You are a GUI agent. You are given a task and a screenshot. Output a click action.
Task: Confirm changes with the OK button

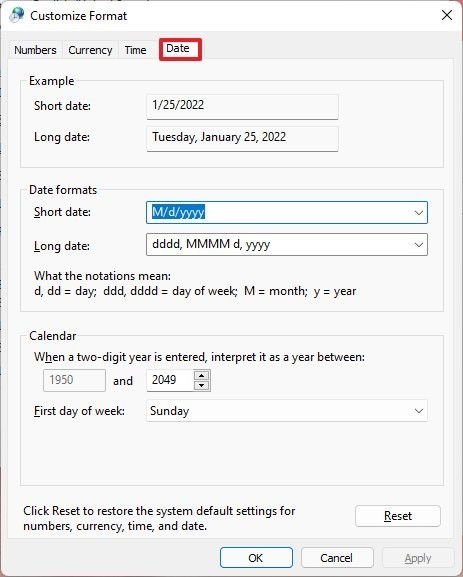pos(256,558)
